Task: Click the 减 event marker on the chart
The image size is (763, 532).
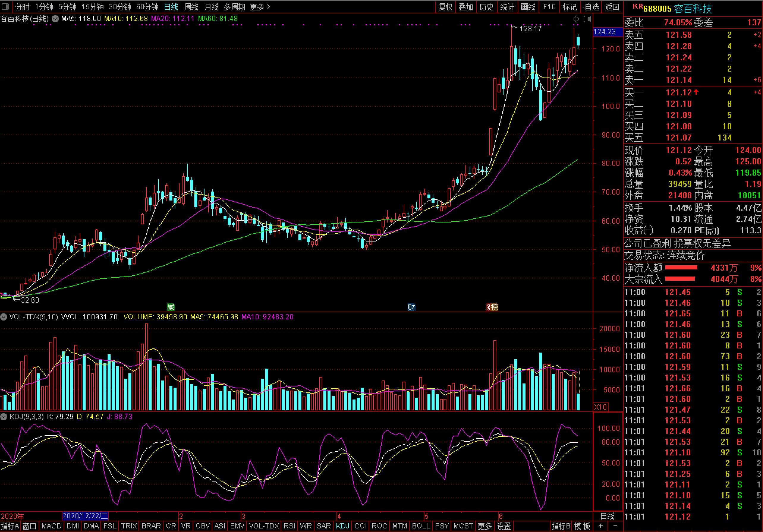Action: [171, 307]
